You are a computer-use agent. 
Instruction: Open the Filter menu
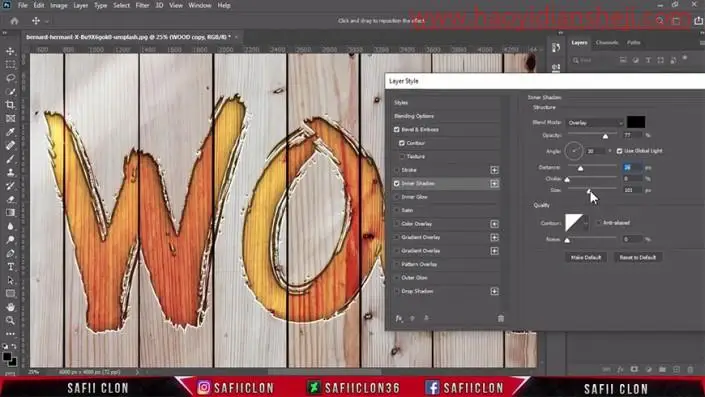click(142, 5)
